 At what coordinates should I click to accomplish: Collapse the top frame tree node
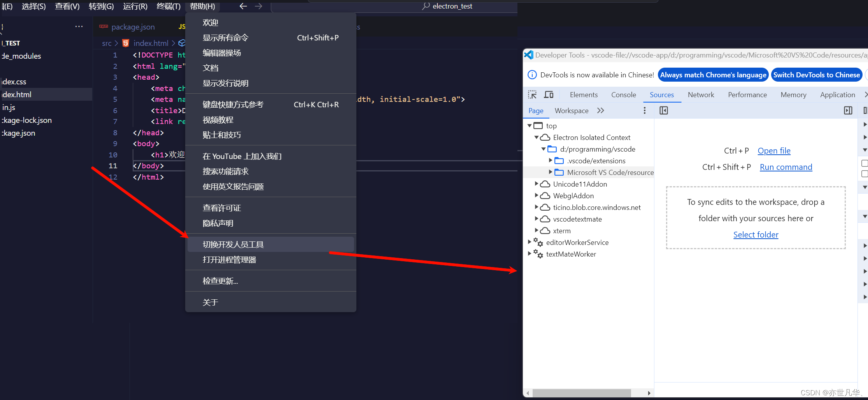point(530,126)
